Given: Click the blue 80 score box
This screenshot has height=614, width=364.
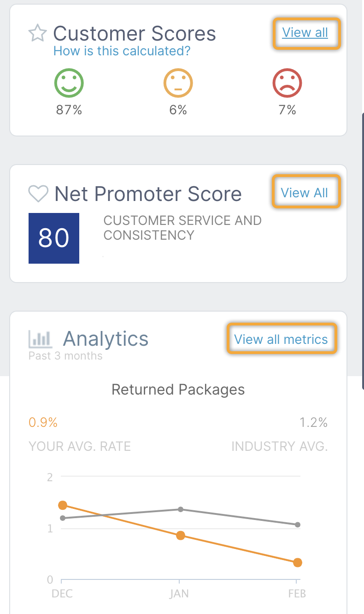Looking at the screenshot, I should [x=54, y=238].
